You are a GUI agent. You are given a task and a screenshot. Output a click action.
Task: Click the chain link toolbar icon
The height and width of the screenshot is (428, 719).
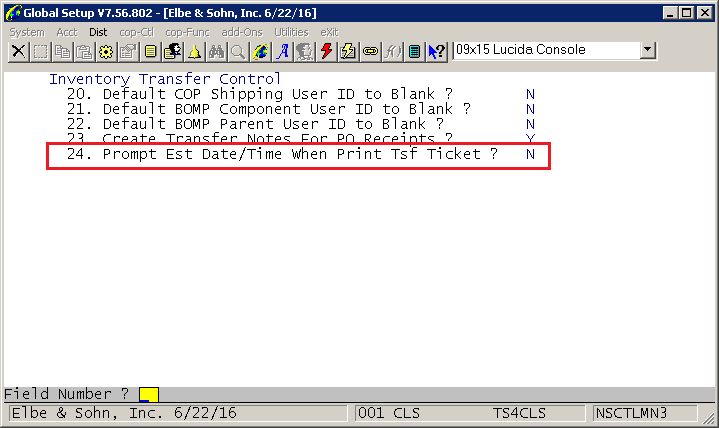pos(371,51)
